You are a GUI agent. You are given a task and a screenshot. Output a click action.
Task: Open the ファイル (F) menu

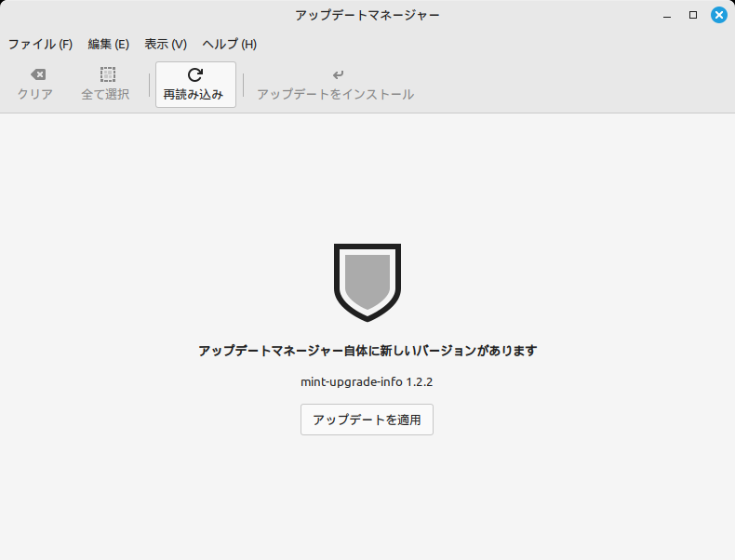(40, 44)
